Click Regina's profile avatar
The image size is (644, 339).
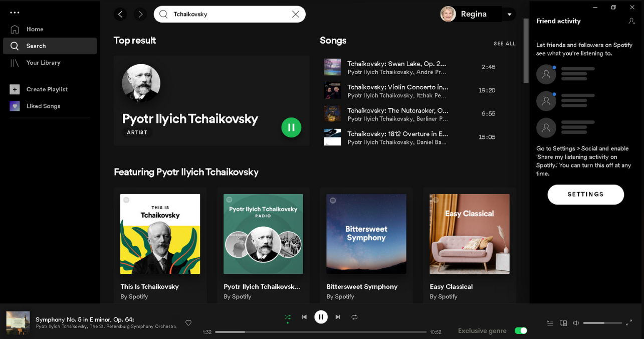click(x=448, y=14)
